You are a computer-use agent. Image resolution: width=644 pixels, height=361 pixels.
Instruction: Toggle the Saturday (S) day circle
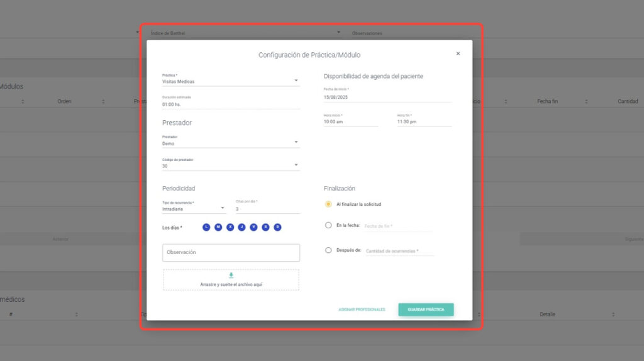[265, 227]
